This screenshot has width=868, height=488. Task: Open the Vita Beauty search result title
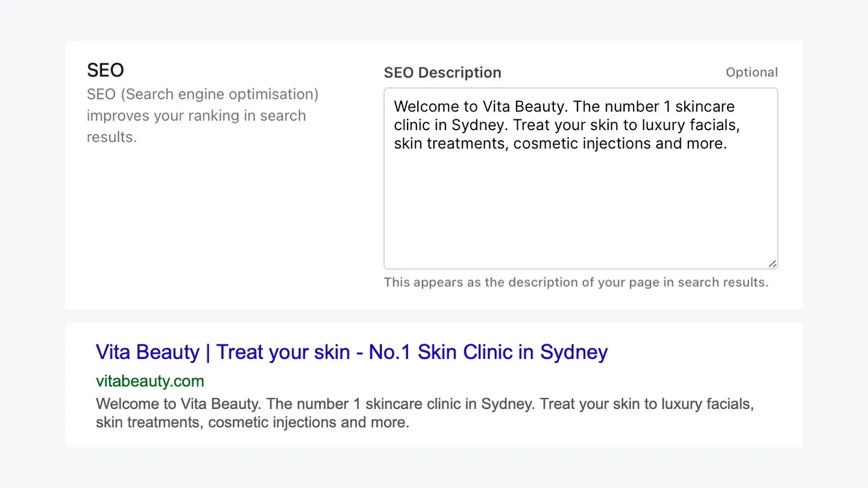pyautogui.click(x=351, y=352)
